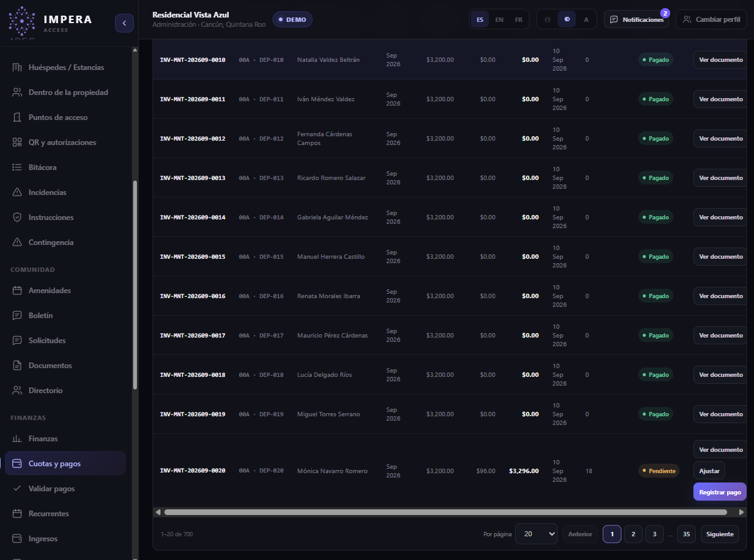Click the sidebar vertical scrollbar thumb
This screenshot has width=754, height=560.
pos(134,285)
